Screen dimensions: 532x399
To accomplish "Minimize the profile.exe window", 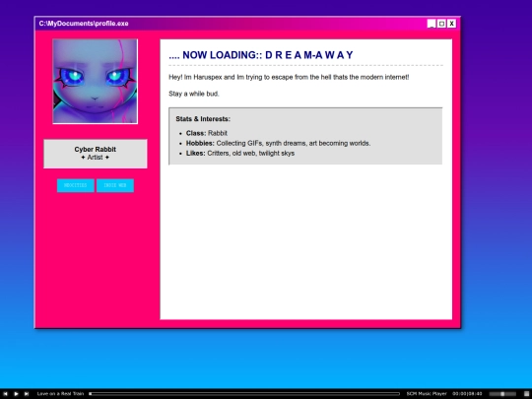I will (x=432, y=24).
